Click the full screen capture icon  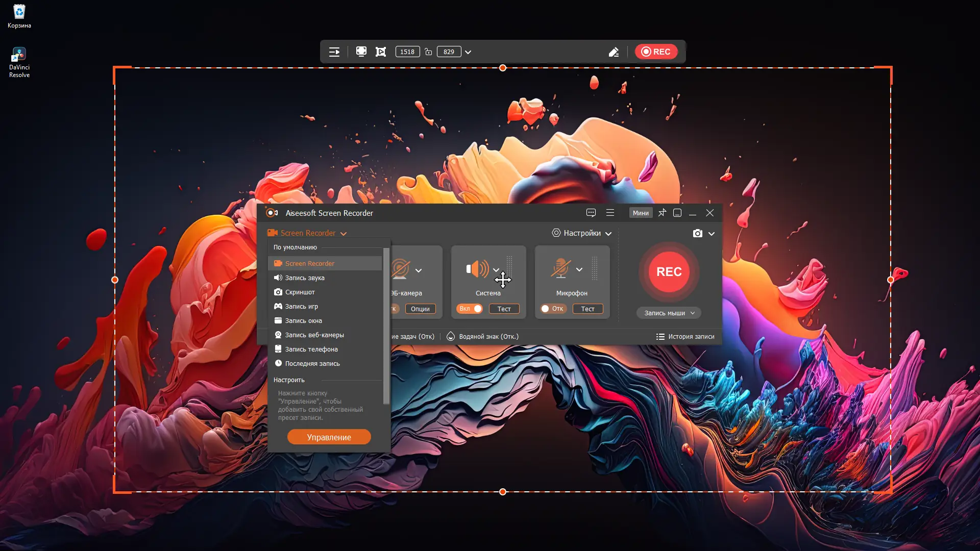point(361,52)
